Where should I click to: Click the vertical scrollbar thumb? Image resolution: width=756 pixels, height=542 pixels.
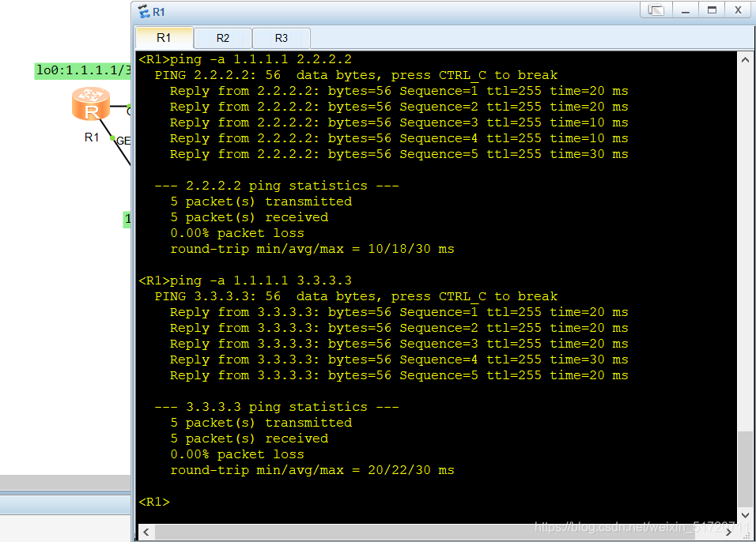point(745,469)
